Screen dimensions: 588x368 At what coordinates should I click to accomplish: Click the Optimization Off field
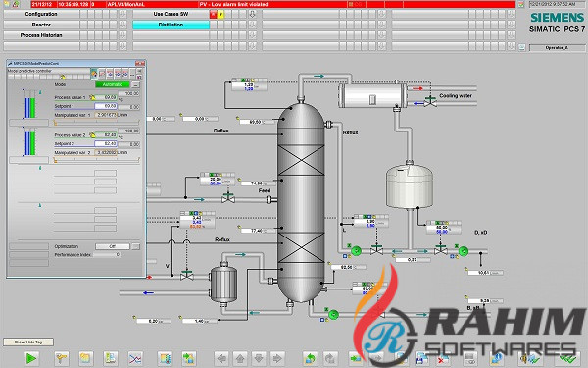113,246
